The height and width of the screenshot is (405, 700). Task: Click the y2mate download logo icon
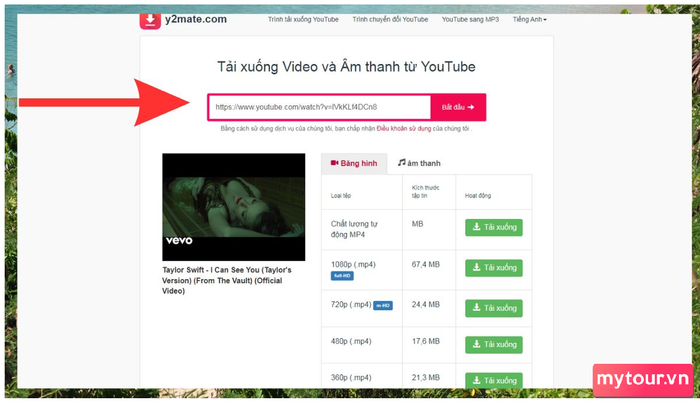click(x=150, y=21)
